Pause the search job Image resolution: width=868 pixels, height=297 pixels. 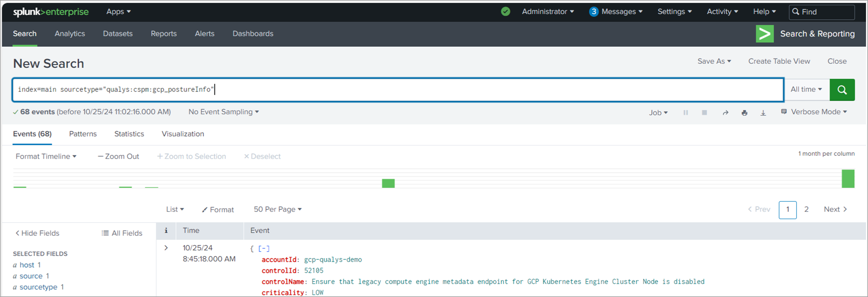[685, 112]
